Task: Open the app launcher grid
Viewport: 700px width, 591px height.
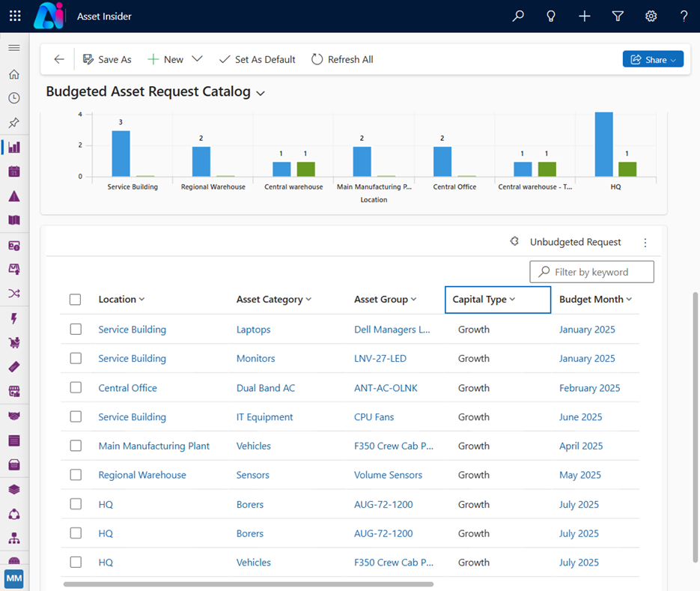Action: tap(15, 16)
